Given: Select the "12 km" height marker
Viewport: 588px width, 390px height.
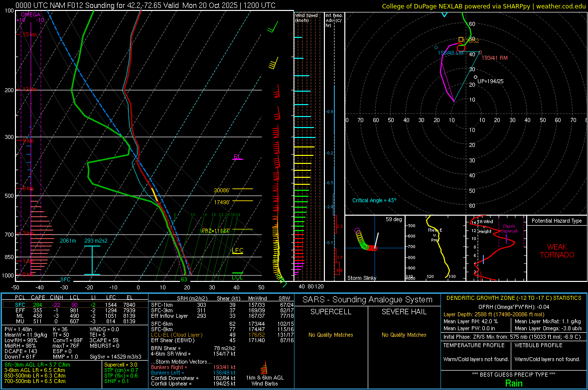Looking at the screenshot, I should coord(29,90).
